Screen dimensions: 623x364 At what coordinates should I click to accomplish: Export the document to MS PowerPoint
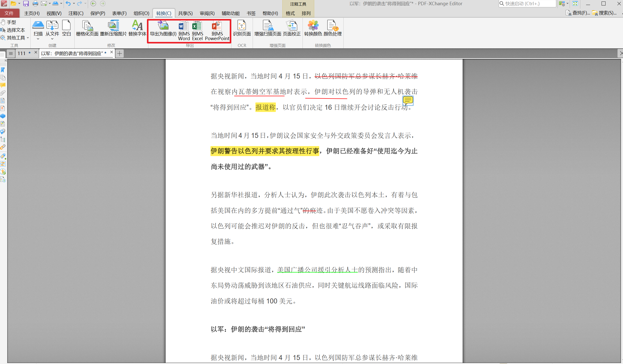pyautogui.click(x=217, y=30)
